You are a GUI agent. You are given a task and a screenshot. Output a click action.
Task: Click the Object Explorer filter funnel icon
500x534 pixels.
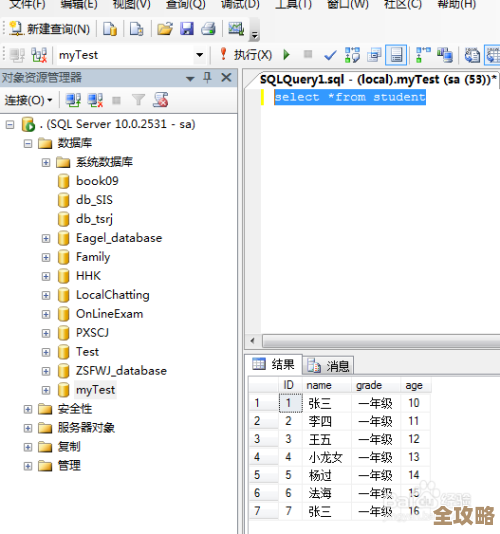coord(138,100)
